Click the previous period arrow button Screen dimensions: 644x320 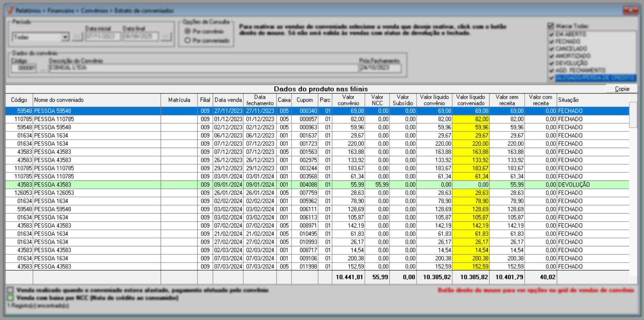click(x=77, y=37)
